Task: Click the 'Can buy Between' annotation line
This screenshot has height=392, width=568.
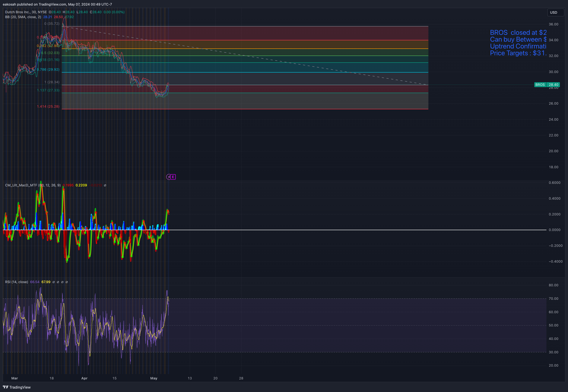Action: tap(518, 39)
